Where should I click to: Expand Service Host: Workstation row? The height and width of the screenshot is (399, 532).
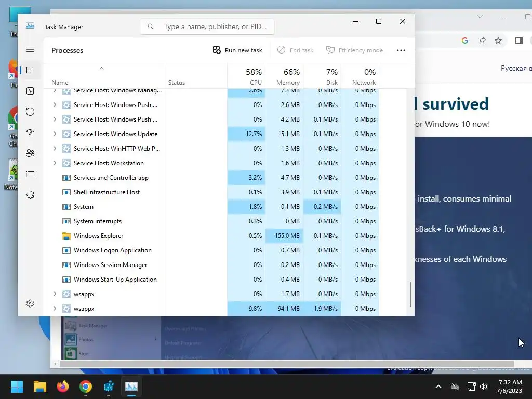click(x=55, y=163)
